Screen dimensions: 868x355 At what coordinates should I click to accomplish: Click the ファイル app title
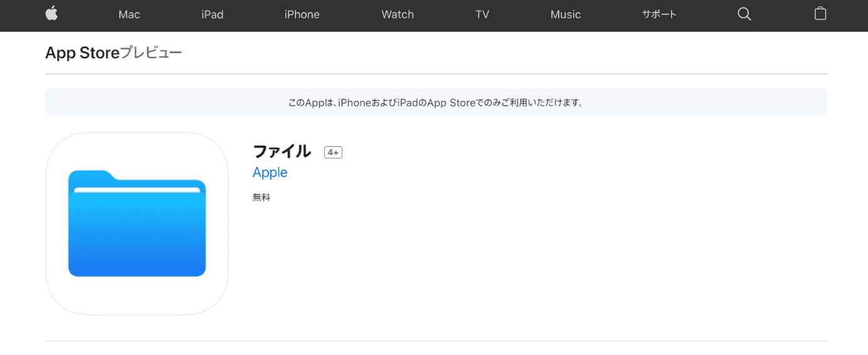pyautogui.click(x=282, y=151)
